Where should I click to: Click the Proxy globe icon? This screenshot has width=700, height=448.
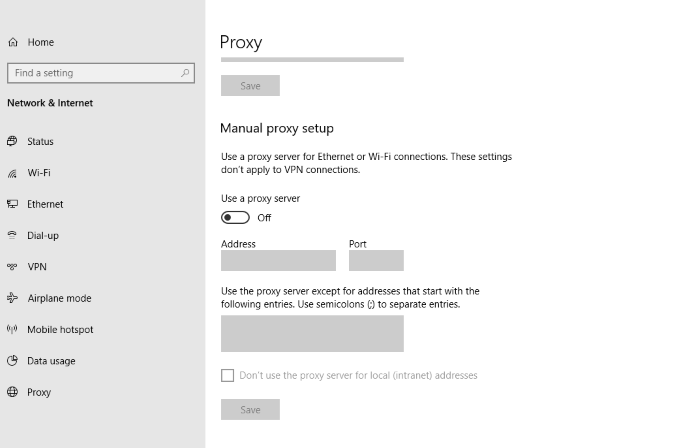point(13,392)
